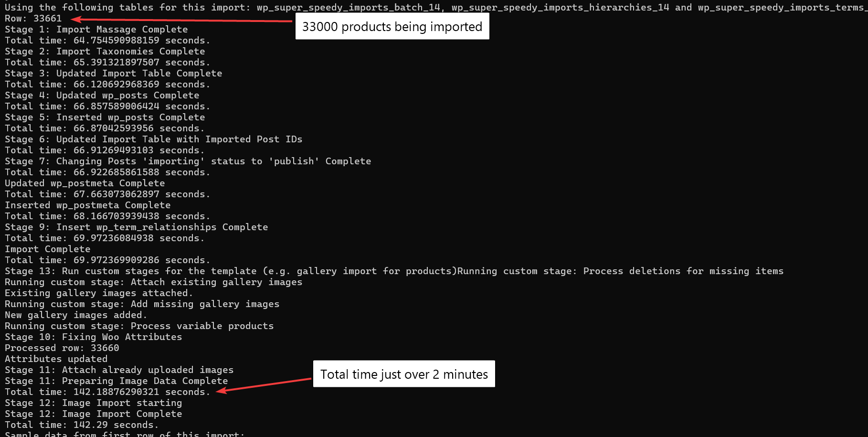This screenshot has height=437, width=868.
Task: Click 'Stage 3: Updated Import Table Complete' line
Action: tap(114, 73)
